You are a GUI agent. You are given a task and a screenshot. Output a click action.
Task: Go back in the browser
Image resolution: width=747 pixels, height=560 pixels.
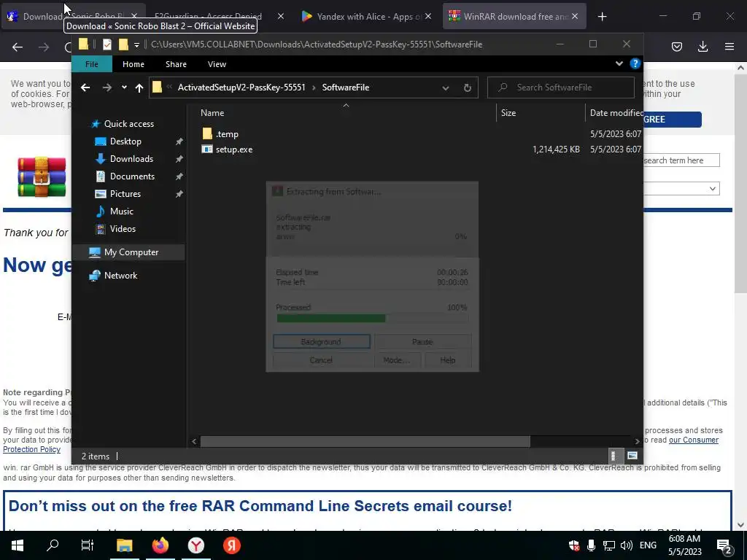pyautogui.click(x=18, y=47)
